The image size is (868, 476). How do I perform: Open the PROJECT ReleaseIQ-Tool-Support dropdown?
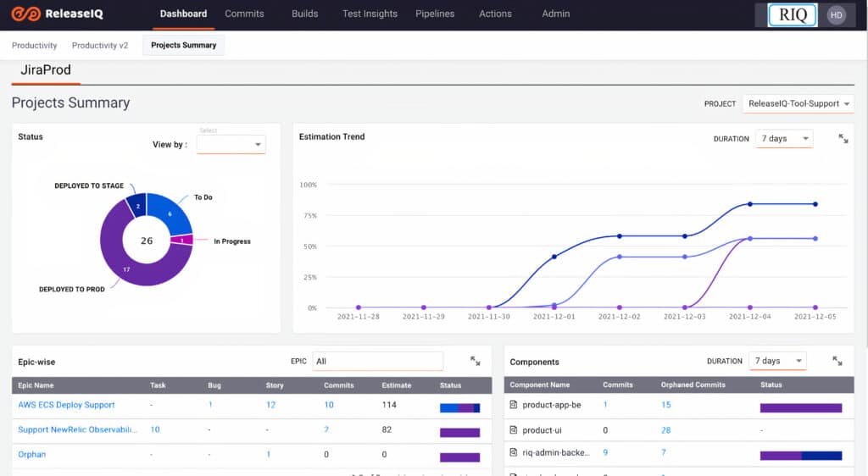(798, 104)
